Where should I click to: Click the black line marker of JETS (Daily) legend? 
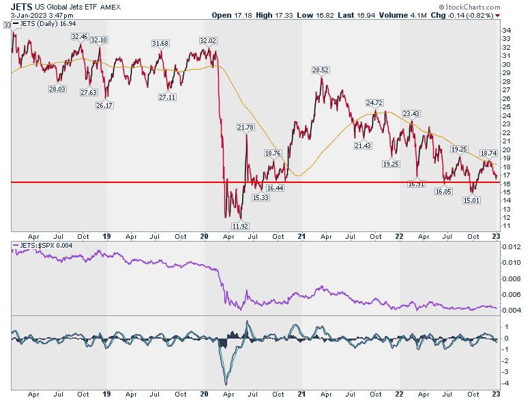[16, 24]
